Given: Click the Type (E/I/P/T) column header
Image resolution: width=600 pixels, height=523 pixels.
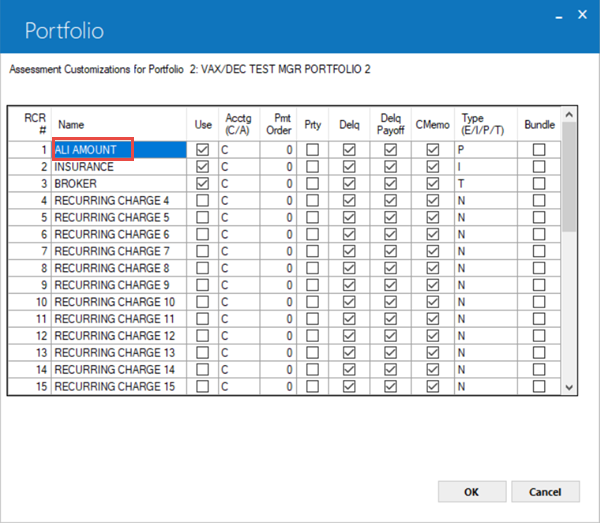Looking at the screenshot, I should coord(486,124).
